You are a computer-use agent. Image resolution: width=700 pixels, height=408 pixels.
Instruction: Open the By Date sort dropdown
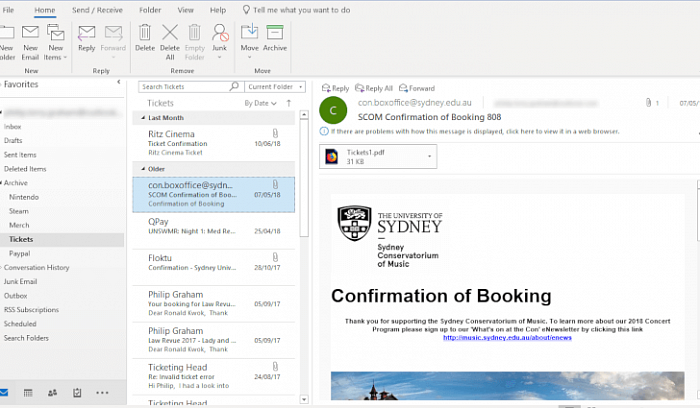(260, 103)
